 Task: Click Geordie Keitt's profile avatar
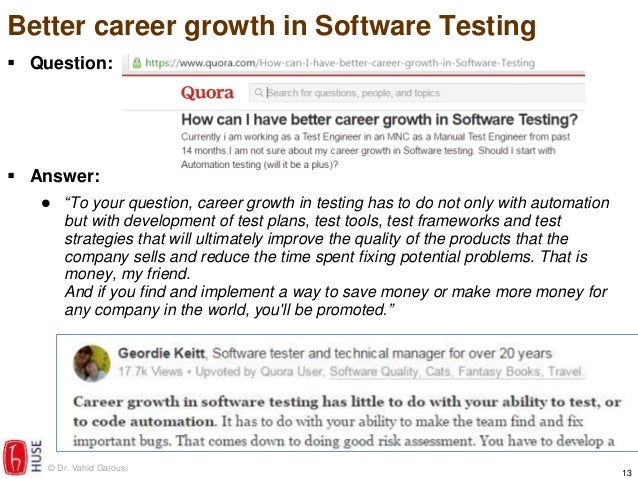[92, 363]
